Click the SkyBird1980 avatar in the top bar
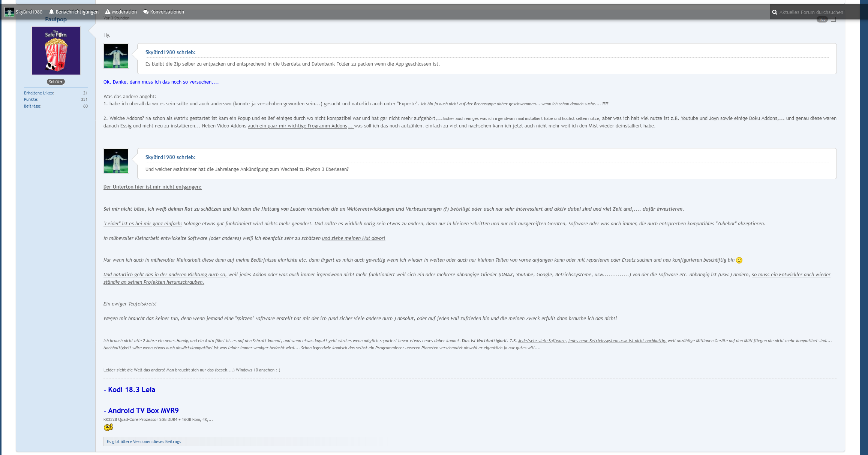Screen dimensions: 868x455 point(9,12)
